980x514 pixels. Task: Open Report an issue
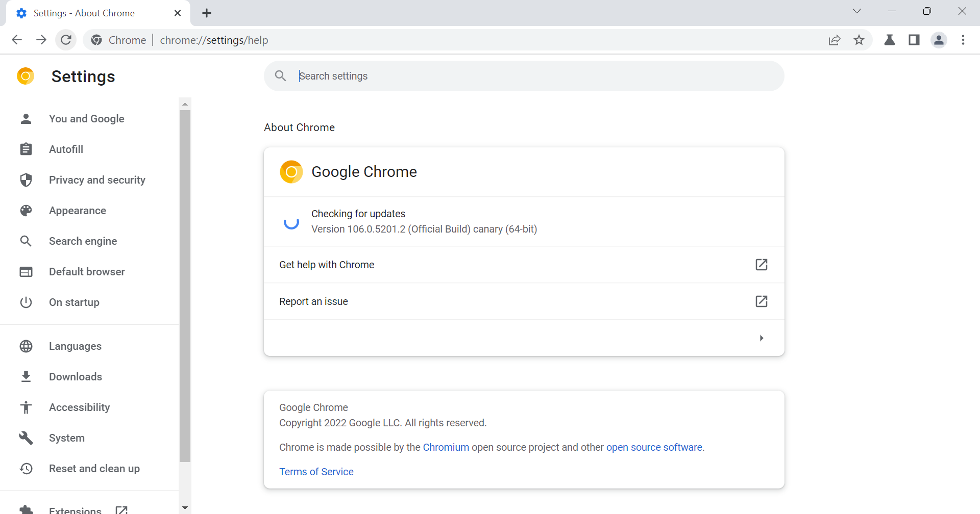coord(524,301)
